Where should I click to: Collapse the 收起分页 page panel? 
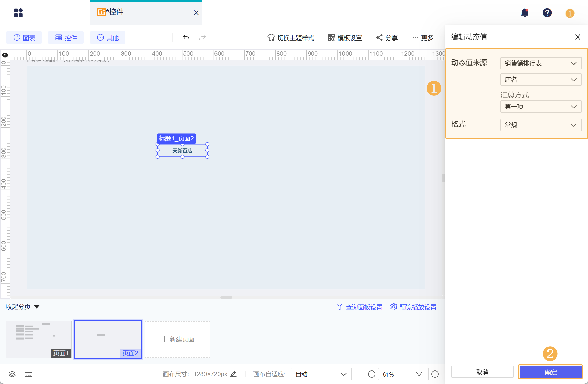point(23,306)
